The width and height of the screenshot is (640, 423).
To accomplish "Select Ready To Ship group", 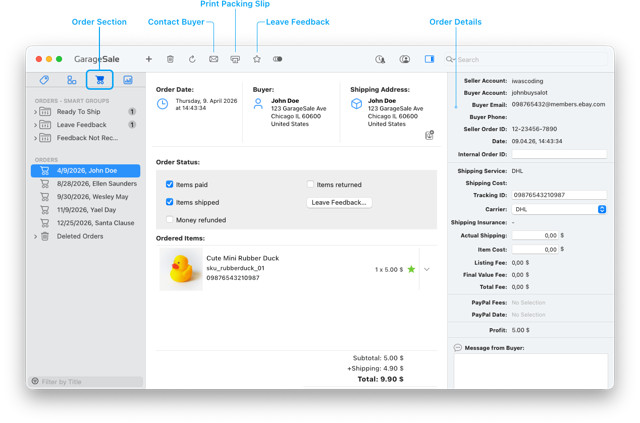I will tap(86, 112).
